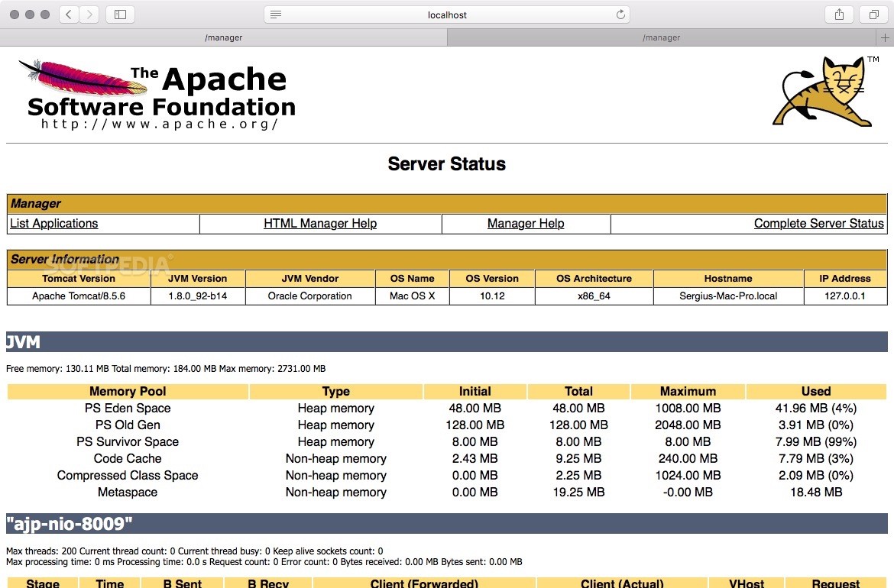
Task: Click the Reader view icon in address bar
Action: click(275, 15)
